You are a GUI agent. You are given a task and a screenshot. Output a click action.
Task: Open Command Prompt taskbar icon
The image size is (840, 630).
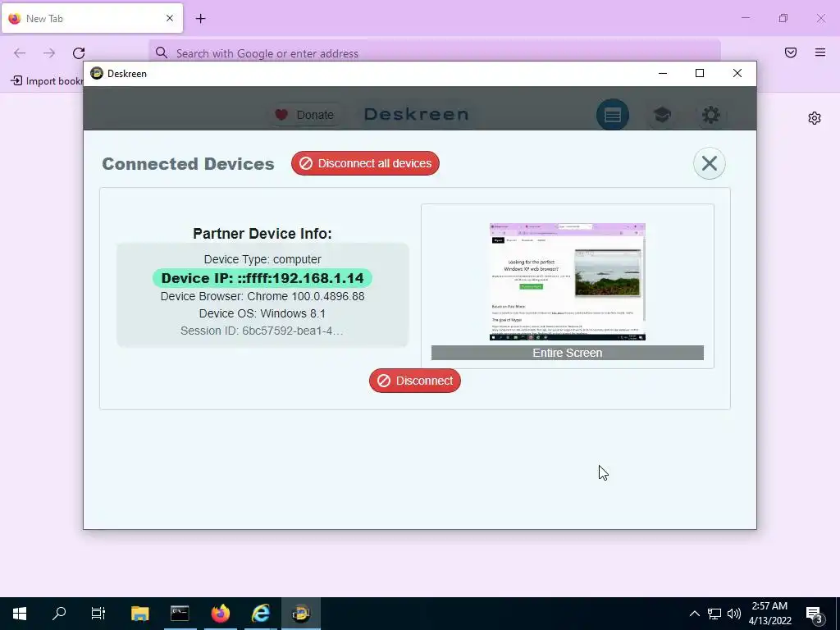pyautogui.click(x=180, y=614)
